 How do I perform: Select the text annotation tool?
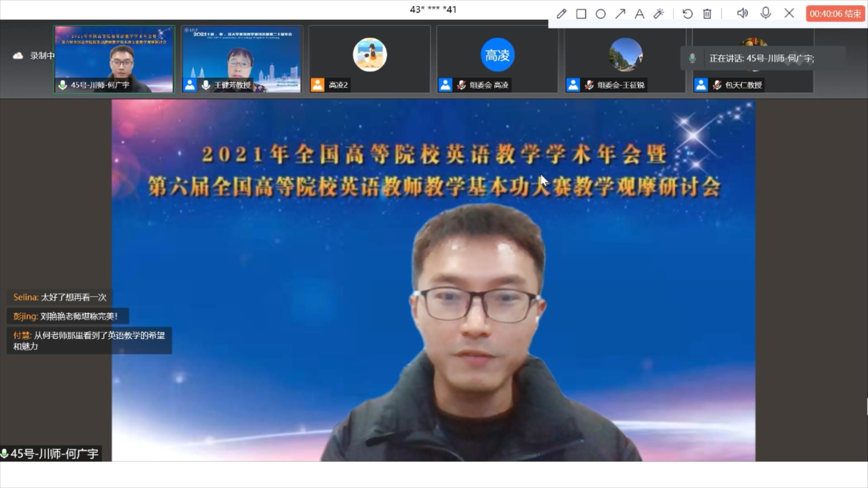pyautogui.click(x=639, y=14)
